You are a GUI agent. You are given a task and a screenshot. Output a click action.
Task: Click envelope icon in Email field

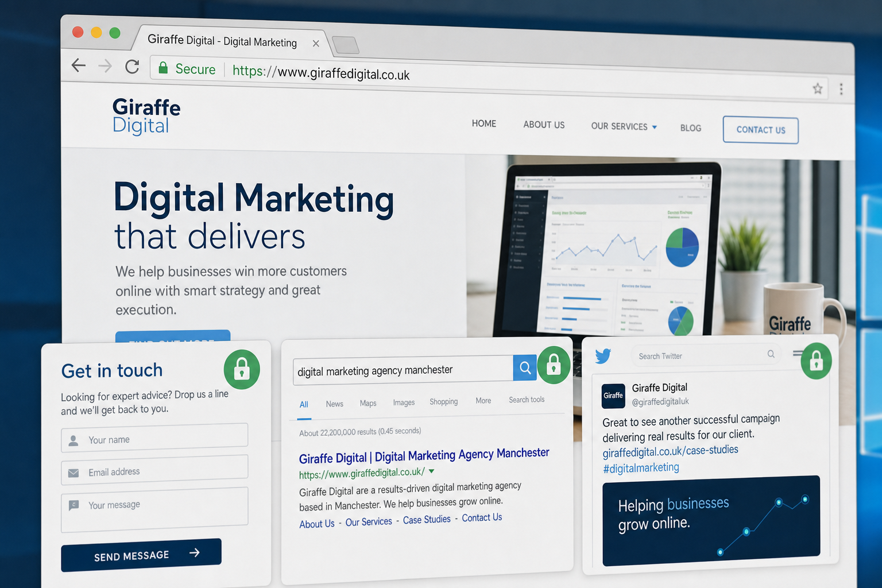[x=73, y=473]
